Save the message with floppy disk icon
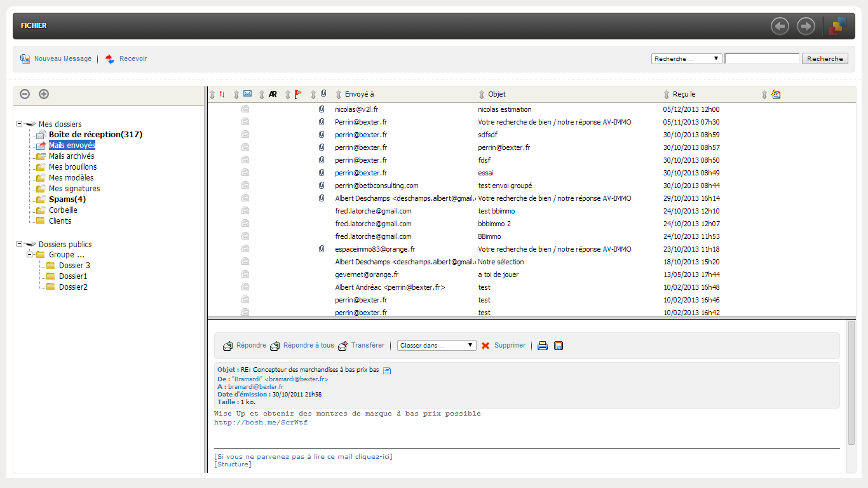868x488 pixels. pyautogui.click(x=559, y=346)
